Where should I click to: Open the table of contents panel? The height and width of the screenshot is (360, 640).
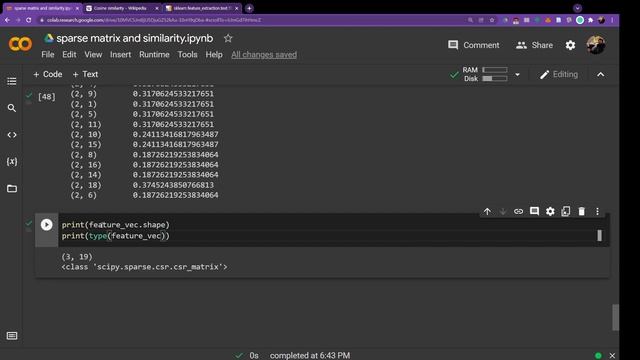point(11,81)
